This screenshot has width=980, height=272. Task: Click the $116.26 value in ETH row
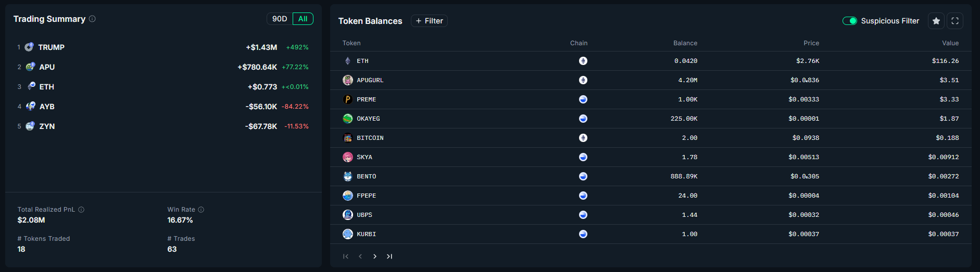(x=945, y=61)
